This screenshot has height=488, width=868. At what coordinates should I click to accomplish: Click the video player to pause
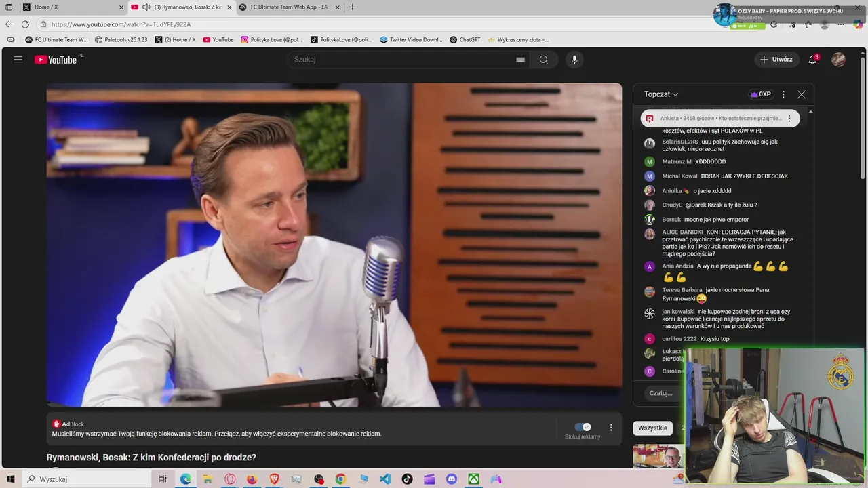[334, 245]
